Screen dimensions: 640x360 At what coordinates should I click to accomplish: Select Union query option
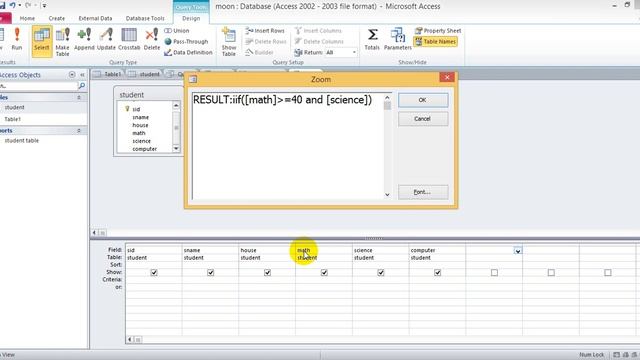point(177,31)
